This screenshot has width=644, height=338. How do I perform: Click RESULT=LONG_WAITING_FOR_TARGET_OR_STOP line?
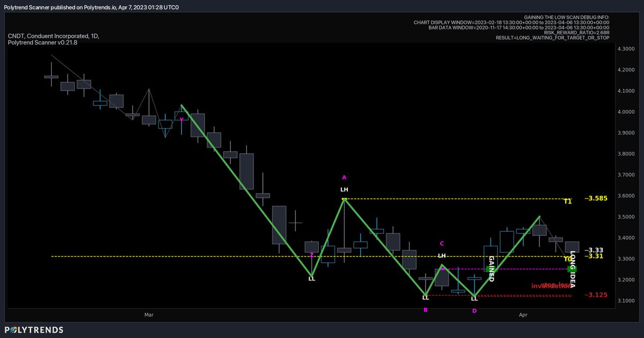(553, 38)
